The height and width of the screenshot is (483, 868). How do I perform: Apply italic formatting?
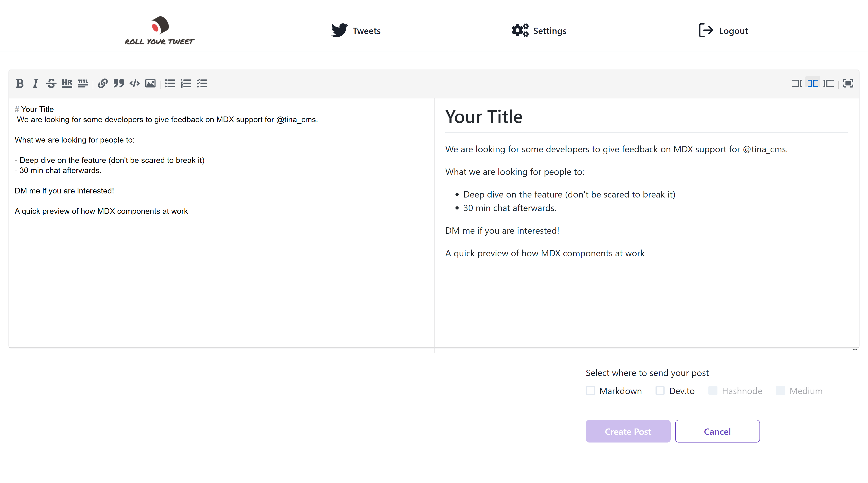[35, 83]
